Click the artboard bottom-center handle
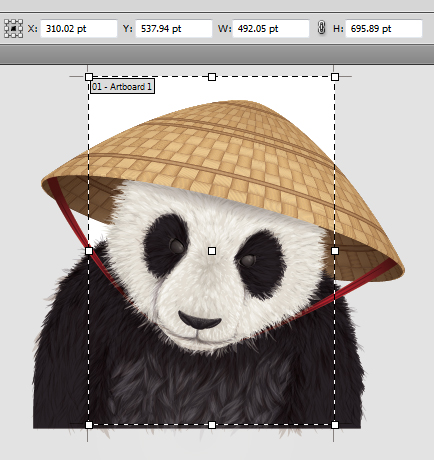 212,425
